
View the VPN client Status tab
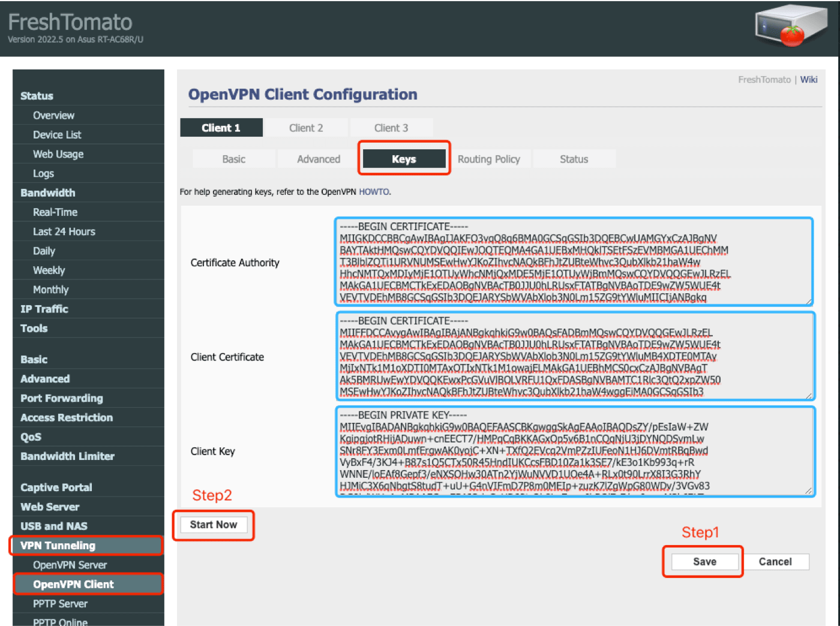pos(574,159)
